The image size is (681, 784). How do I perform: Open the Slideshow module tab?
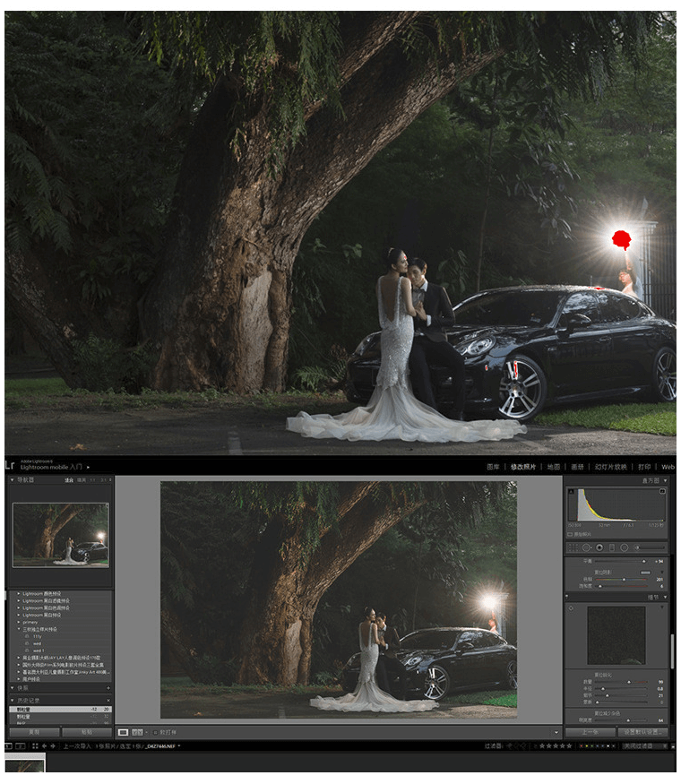pyautogui.click(x=610, y=467)
